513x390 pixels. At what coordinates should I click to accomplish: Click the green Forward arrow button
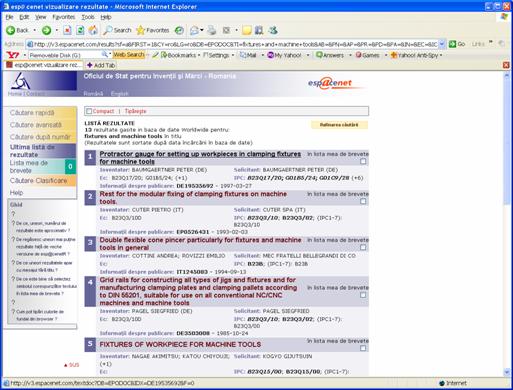(x=46, y=30)
